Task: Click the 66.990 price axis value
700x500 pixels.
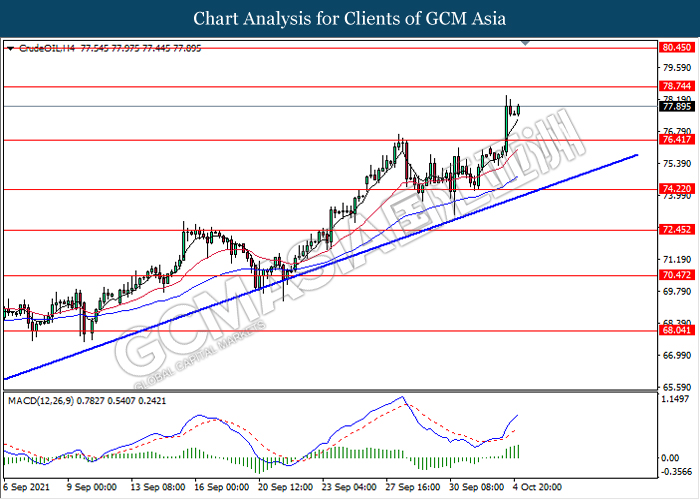Action: coord(677,355)
